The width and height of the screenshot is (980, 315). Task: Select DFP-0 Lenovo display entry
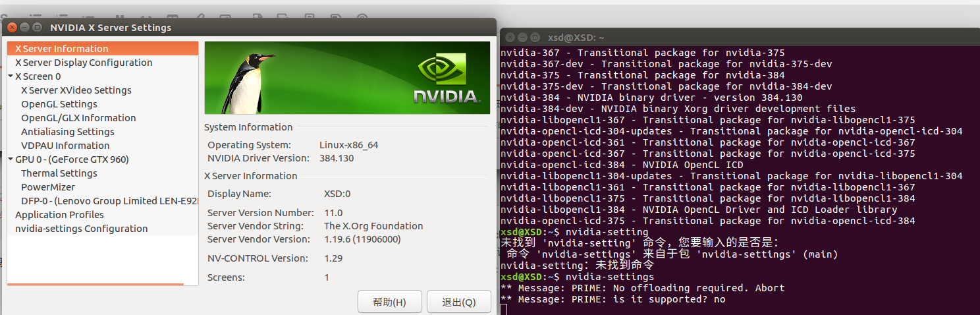pyautogui.click(x=109, y=201)
